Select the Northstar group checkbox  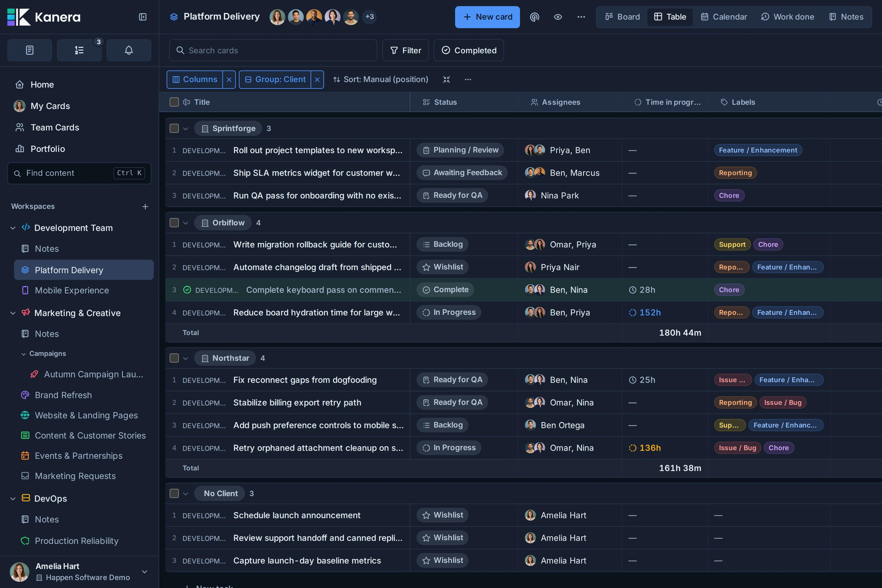tap(174, 358)
